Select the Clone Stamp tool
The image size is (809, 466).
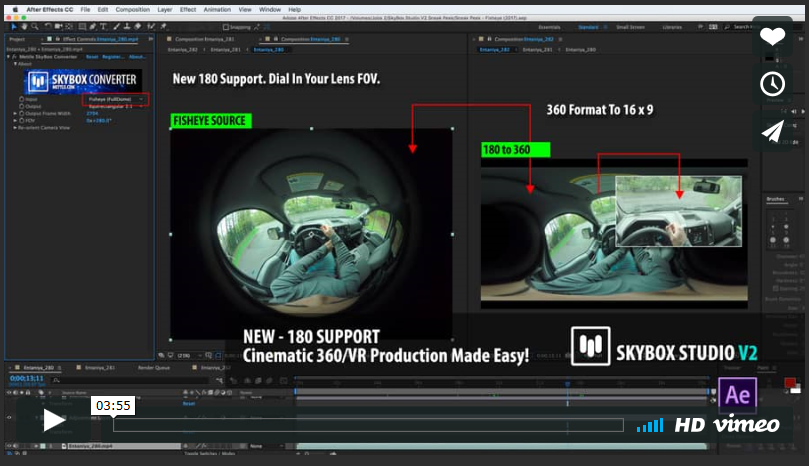(127, 26)
